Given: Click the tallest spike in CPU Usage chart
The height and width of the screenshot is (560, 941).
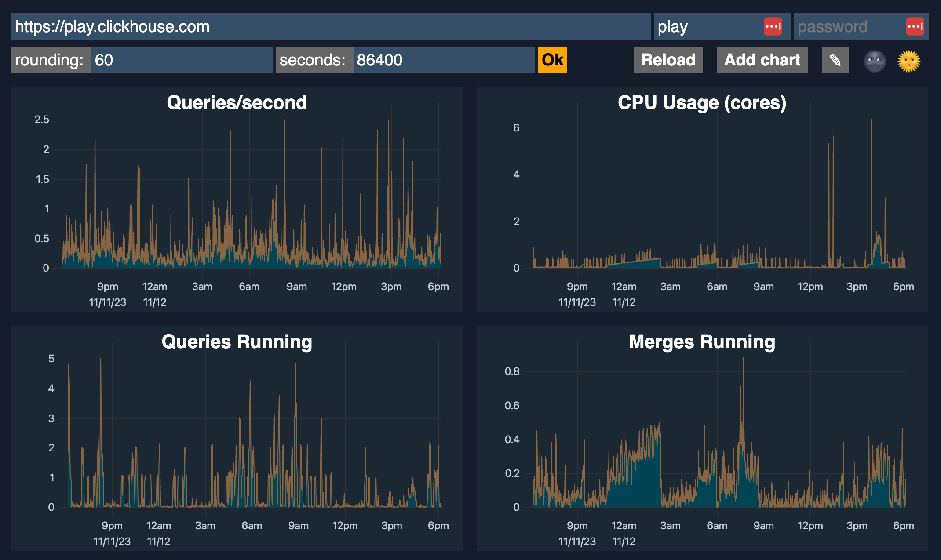Looking at the screenshot, I should coord(871,120).
